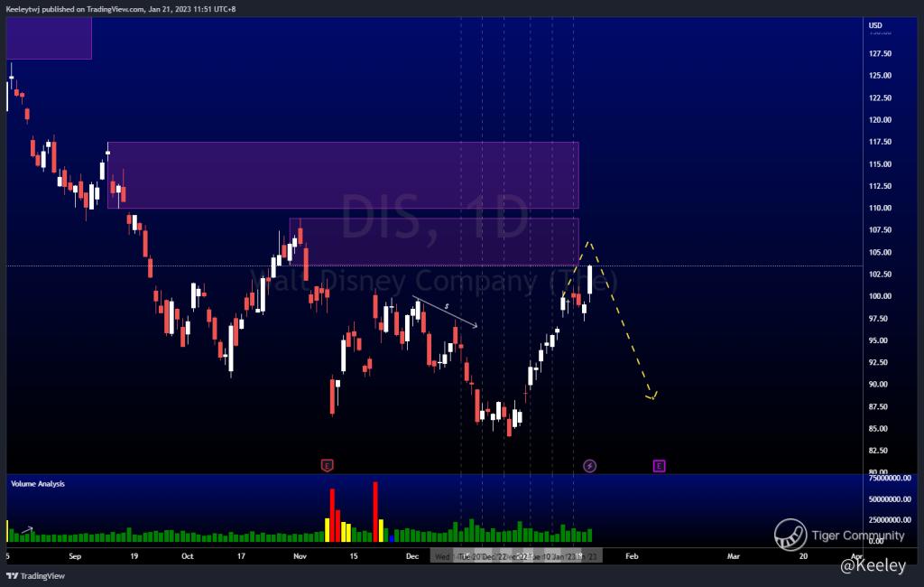Click the 15 date label after Nov
924x587 pixels.
click(354, 556)
